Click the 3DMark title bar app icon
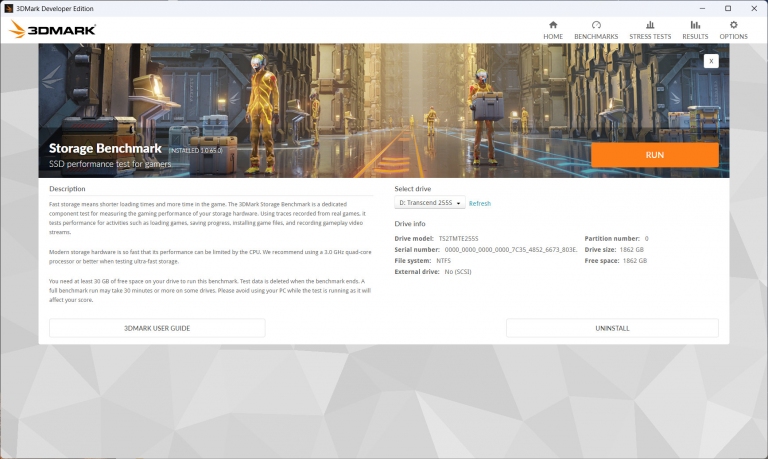 pyautogui.click(x=8, y=8)
